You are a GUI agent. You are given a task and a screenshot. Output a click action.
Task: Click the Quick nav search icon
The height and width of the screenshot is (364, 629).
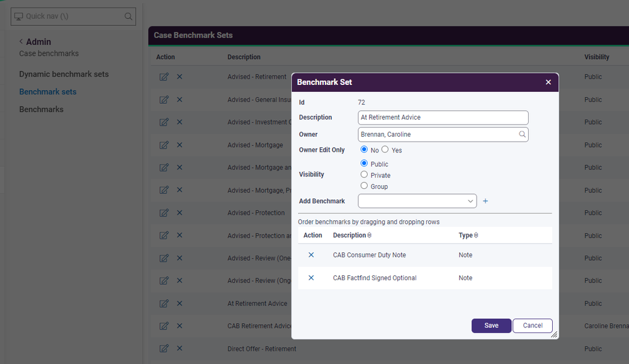(x=128, y=16)
